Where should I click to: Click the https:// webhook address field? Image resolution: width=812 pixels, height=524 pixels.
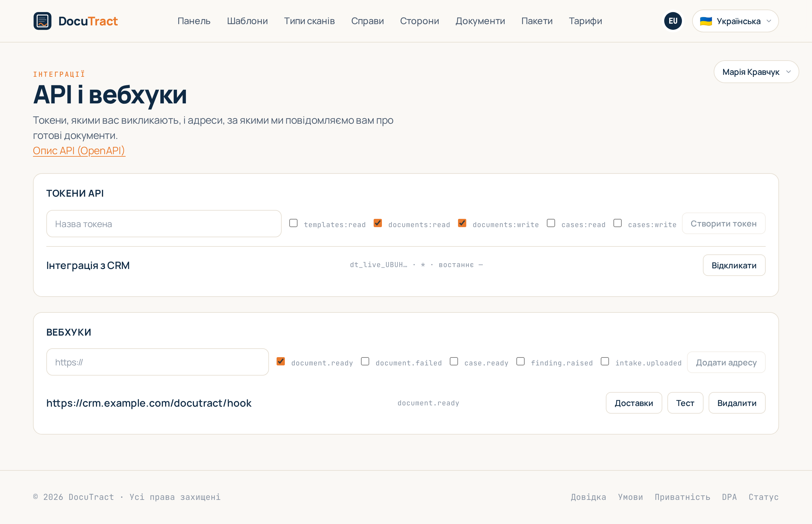pos(158,362)
